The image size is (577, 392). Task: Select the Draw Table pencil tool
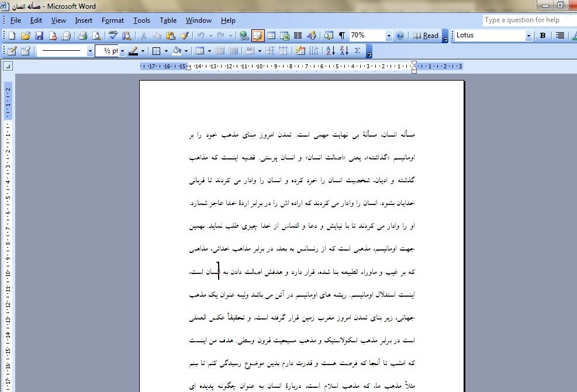[x=11, y=51]
